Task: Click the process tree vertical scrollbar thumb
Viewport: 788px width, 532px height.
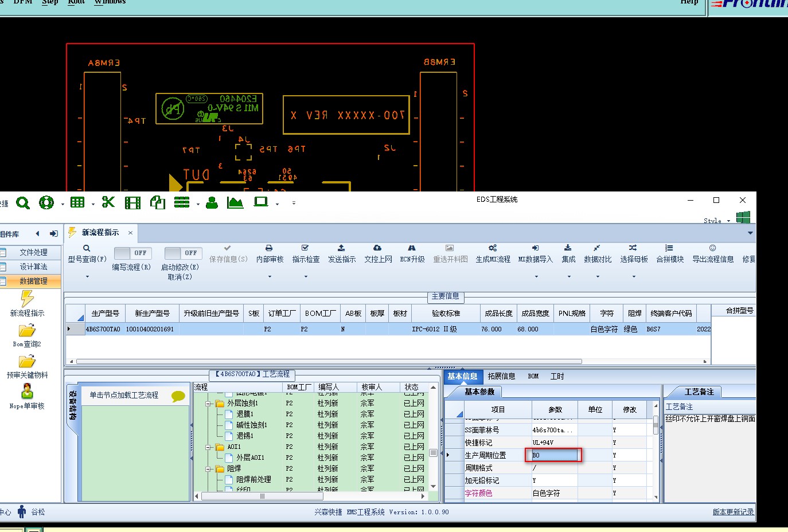Action: pos(433,453)
